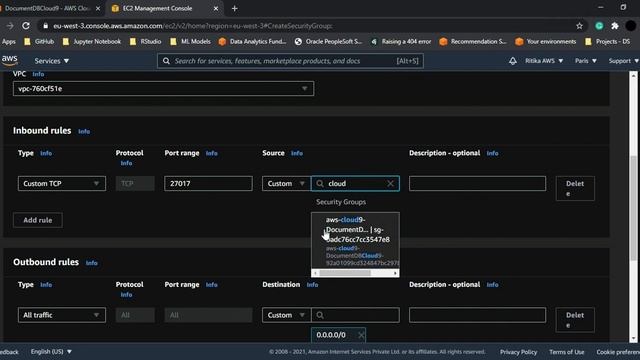The width and height of the screenshot is (640, 360).
Task: Open the Jupyter Notebook bookmark folder
Action: pyautogui.click(x=91, y=41)
